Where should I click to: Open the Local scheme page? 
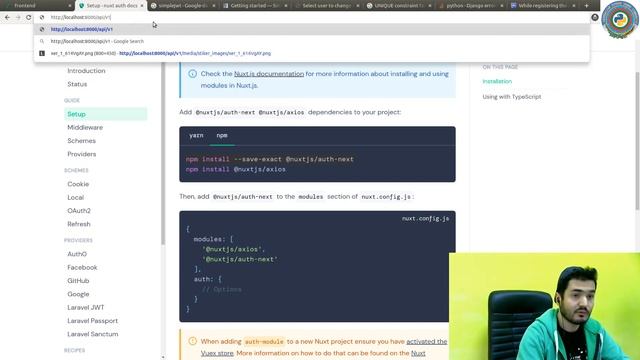click(76, 198)
